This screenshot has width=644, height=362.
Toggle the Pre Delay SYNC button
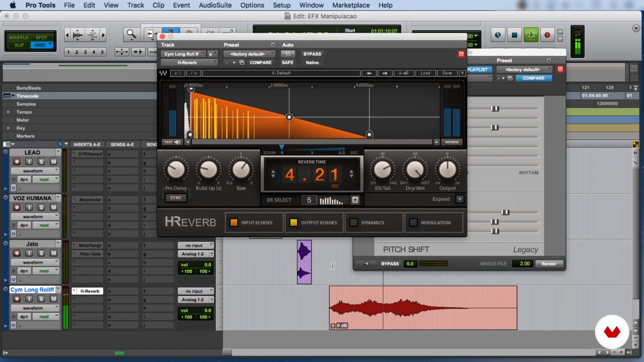coord(175,198)
